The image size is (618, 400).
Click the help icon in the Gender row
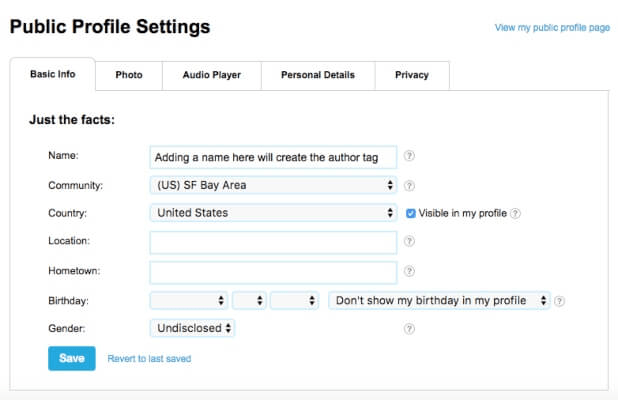coord(409,329)
